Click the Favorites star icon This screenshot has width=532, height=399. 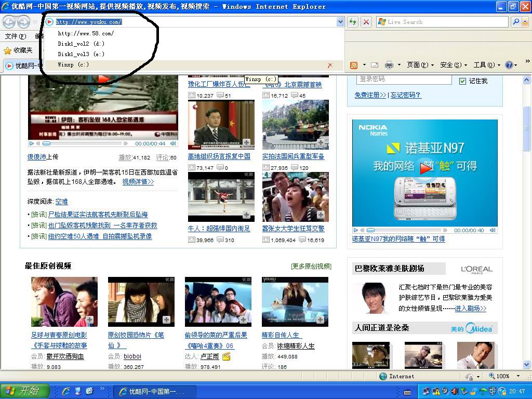pos(7,50)
